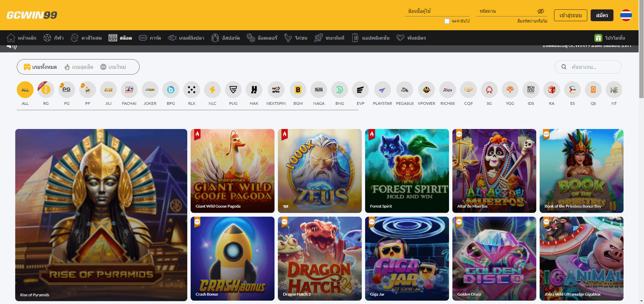Select the PEGASUS provider icon
Image resolution: width=644 pixels, height=304 pixels.
click(x=405, y=90)
